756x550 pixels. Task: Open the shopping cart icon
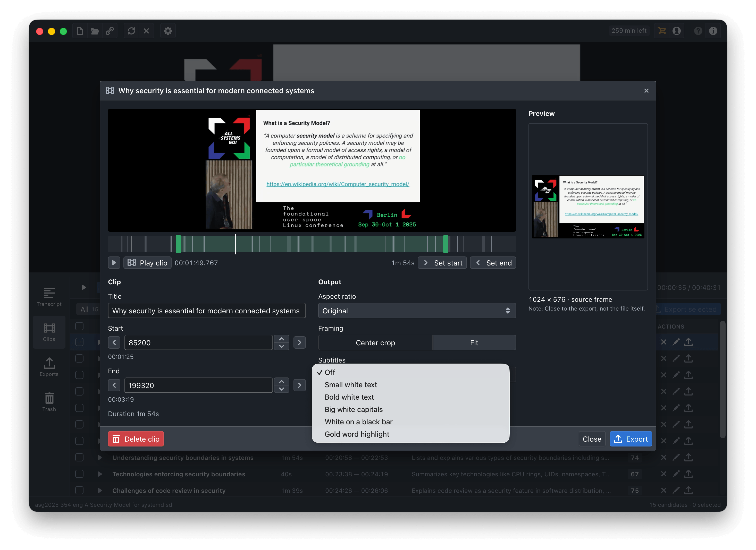coord(662,31)
